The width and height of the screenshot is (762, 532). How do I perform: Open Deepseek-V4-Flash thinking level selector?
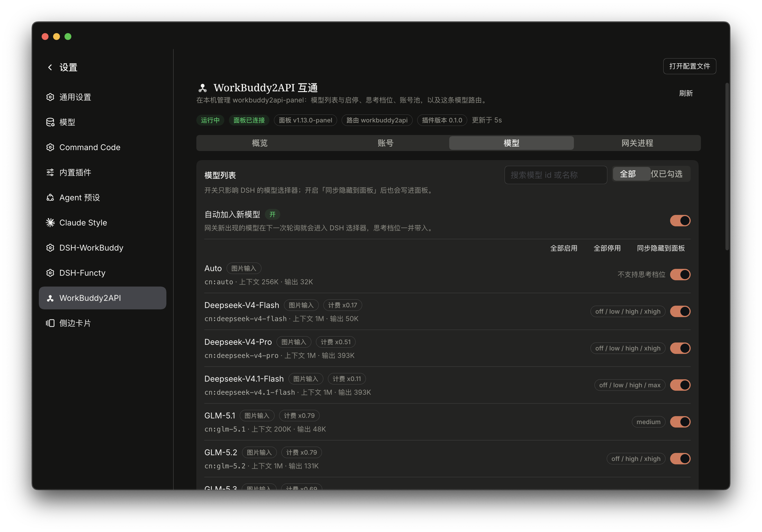click(628, 311)
